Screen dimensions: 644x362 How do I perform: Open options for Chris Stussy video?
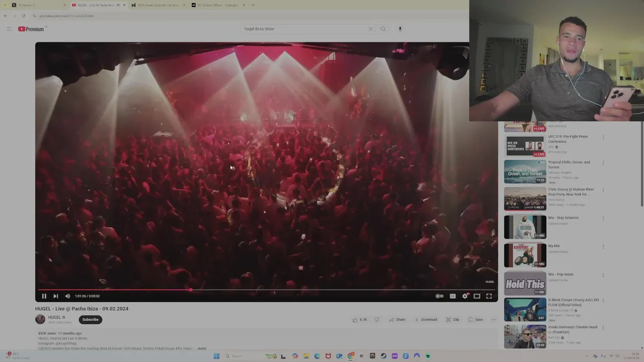[x=603, y=190]
